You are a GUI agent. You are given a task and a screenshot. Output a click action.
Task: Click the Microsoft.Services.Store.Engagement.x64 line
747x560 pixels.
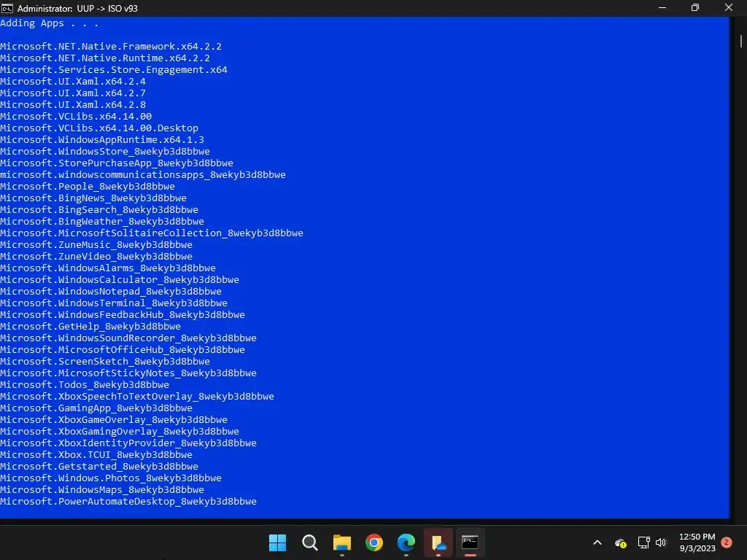(113, 69)
